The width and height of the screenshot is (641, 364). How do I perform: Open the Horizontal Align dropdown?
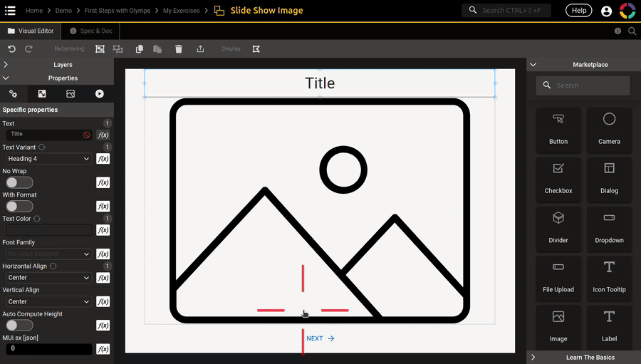click(48, 278)
